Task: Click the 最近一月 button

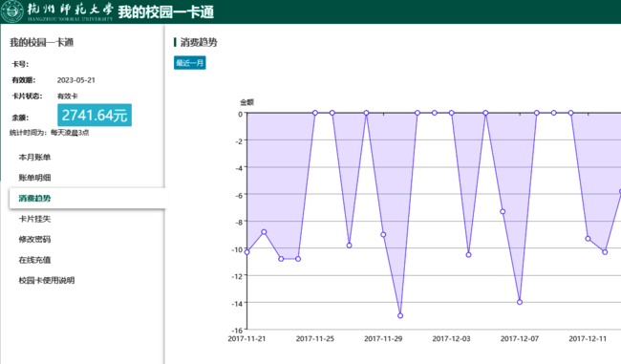Action: pyautogui.click(x=190, y=63)
